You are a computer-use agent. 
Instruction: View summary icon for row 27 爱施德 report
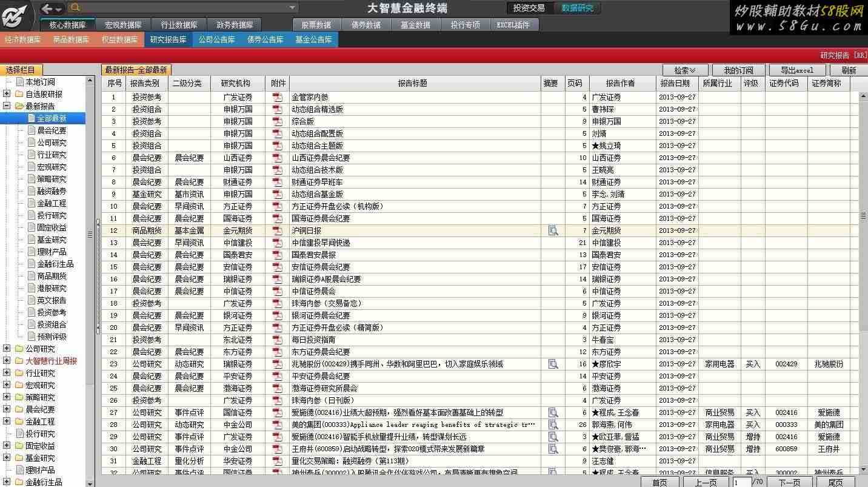[x=553, y=412]
